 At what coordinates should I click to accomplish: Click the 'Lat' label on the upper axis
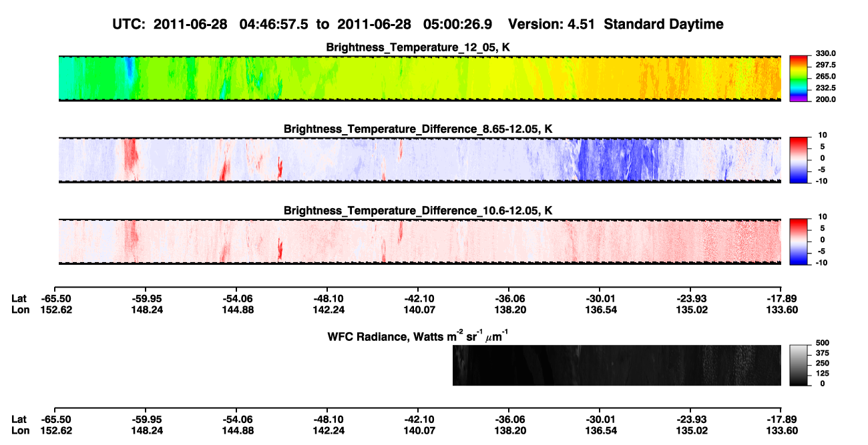19,299
